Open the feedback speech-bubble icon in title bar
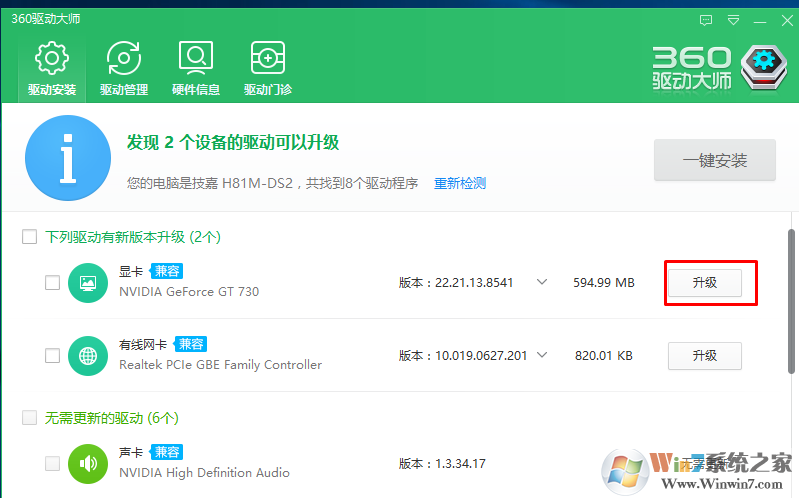Screen dimensions: 799x498 coord(706,19)
